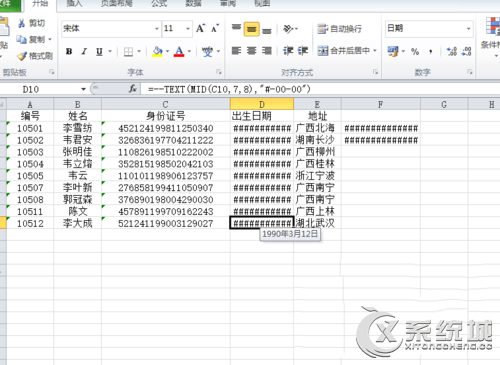Click the increase indent icon
This screenshot has height=365, width=500.
pyautogui.click(x=303, y=51)
